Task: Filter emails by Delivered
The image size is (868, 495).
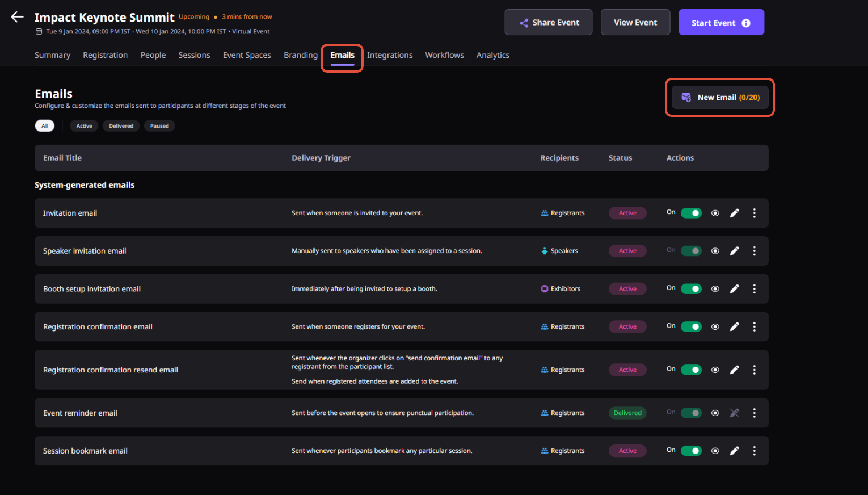Action: (121, 126)
